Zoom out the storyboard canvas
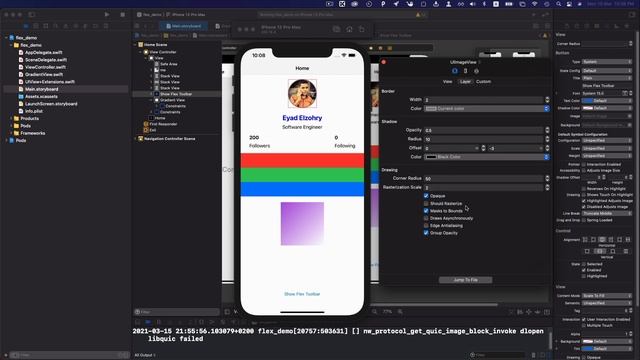Screen dimensions: 640x360 (x=374, y=311)
